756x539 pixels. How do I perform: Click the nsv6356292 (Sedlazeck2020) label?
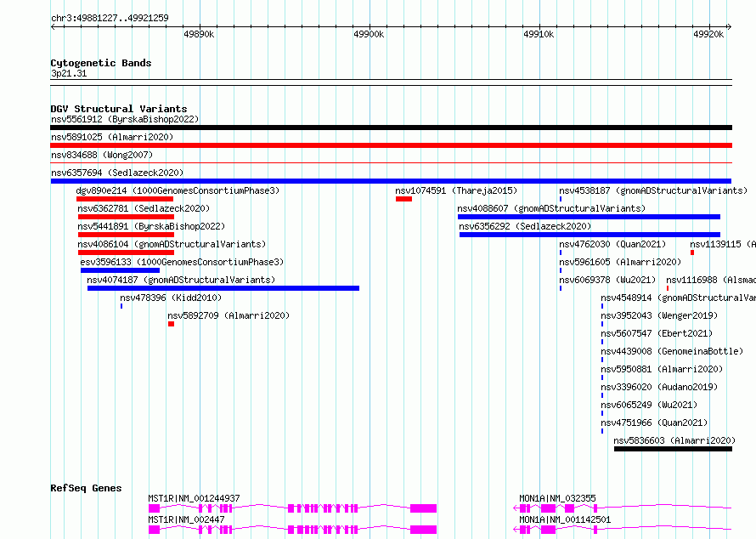point(525,226)
